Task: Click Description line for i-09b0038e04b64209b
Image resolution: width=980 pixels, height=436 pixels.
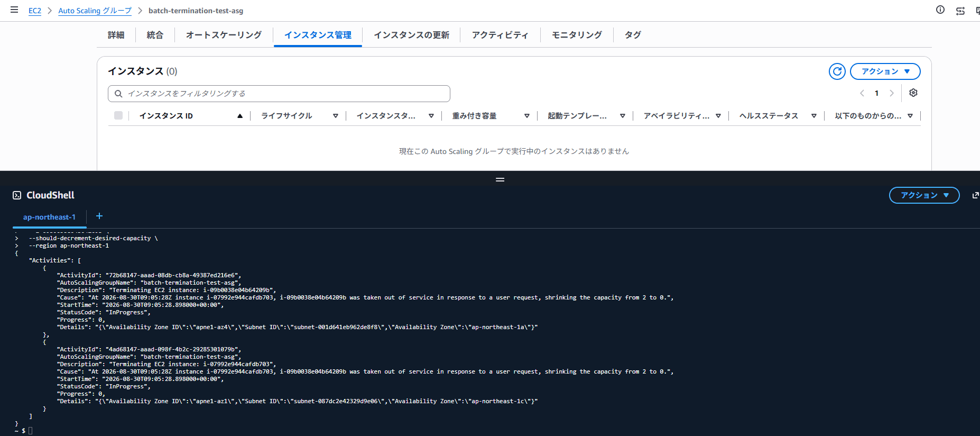Action: (167, 290)
